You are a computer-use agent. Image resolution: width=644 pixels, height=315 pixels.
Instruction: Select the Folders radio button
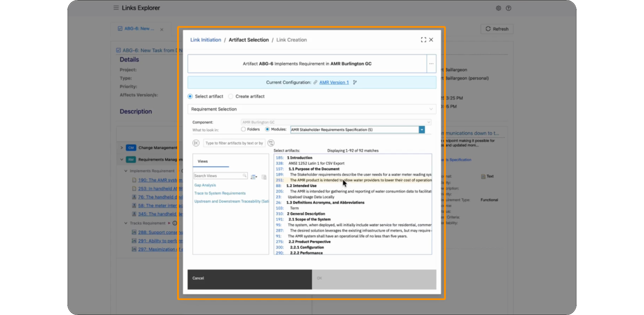(x=243, y=129)
